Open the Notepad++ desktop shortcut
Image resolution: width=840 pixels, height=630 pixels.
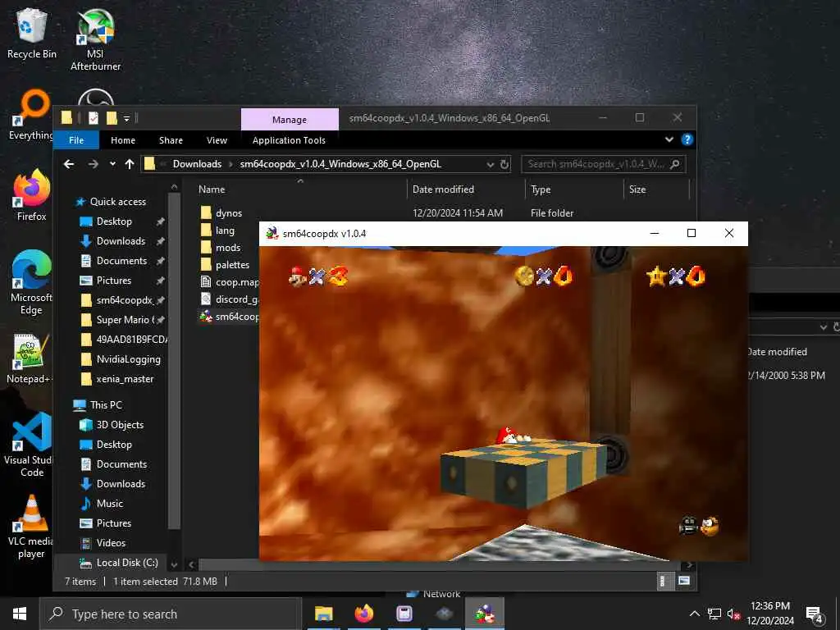click(30, 359)
